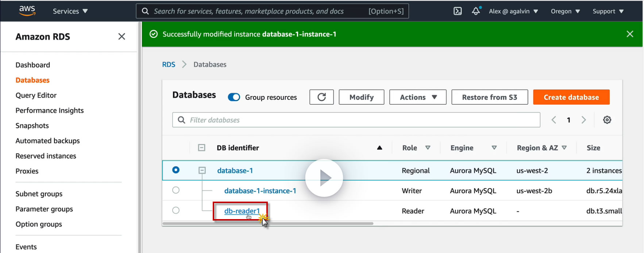
Task: Open Parameter groups in the sidebar
Action: click(x=44, y=209)
